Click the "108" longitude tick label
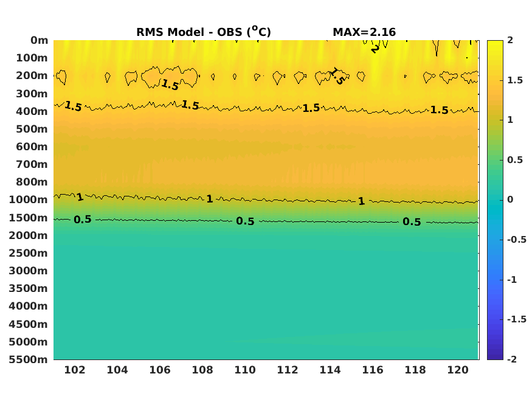532x399 pixels. (202, 370)
